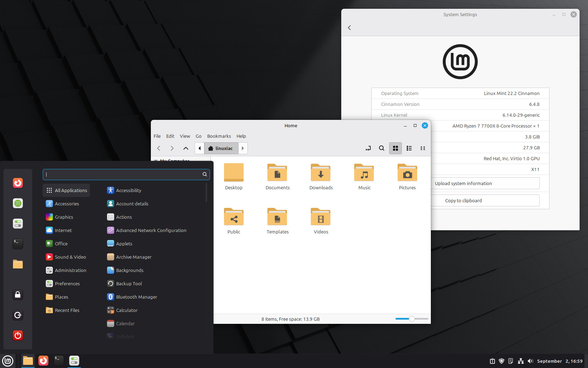Open the Bookmarks menu
Screen dimensions: 588x368
pyautogui.click(x=219, y=136)
